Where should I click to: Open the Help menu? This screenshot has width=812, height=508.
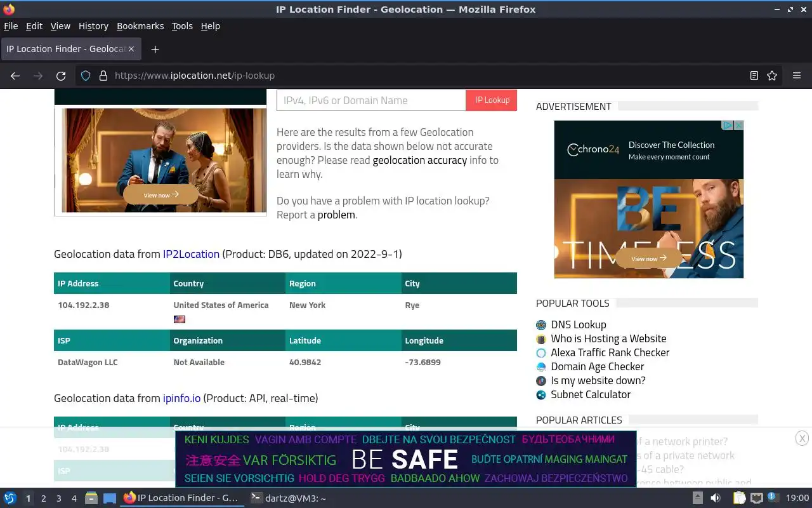click(x=210, y=26)
